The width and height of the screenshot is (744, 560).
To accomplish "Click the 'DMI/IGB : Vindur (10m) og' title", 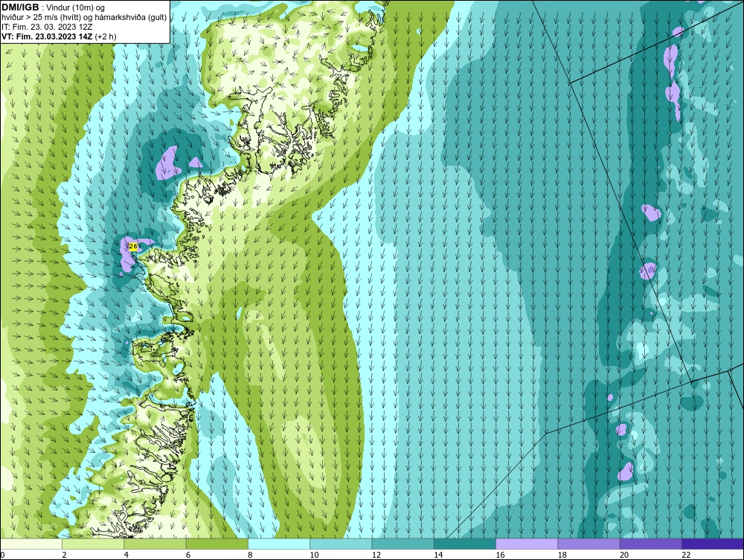I will [x=54, y=7].
